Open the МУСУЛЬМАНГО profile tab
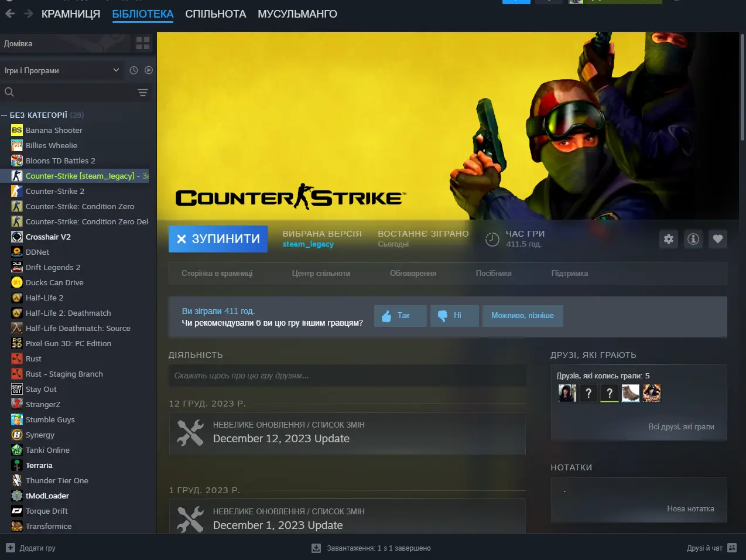Viewport: 746px width, 560px height. tap(297, 13)
